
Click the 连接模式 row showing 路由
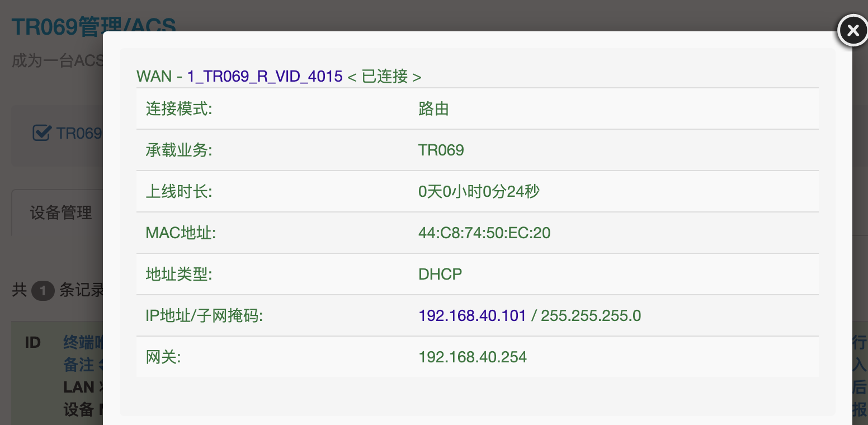pyautogui.click(x=433, y=109)
